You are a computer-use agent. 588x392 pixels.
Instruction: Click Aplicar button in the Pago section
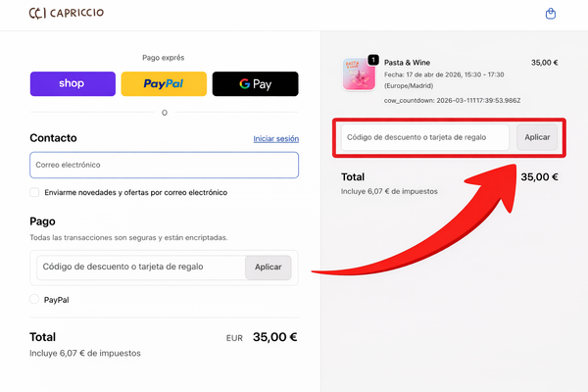[x=269, y=268]
